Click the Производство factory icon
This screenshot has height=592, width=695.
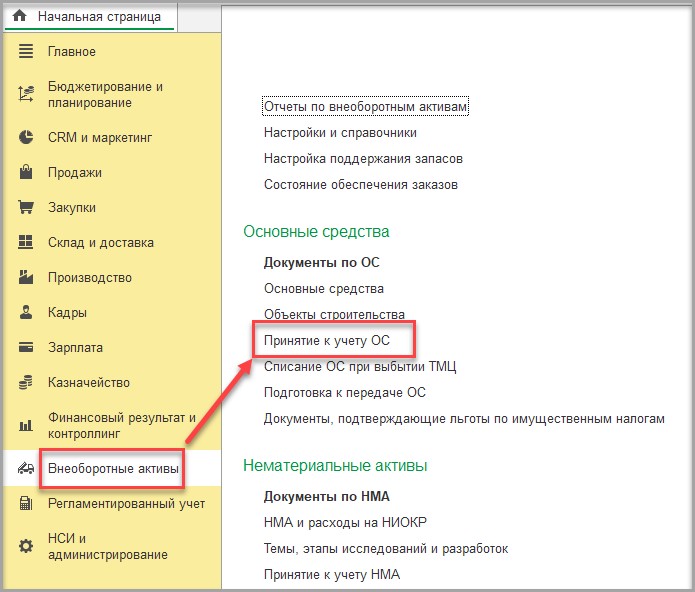tap(26, 277)
